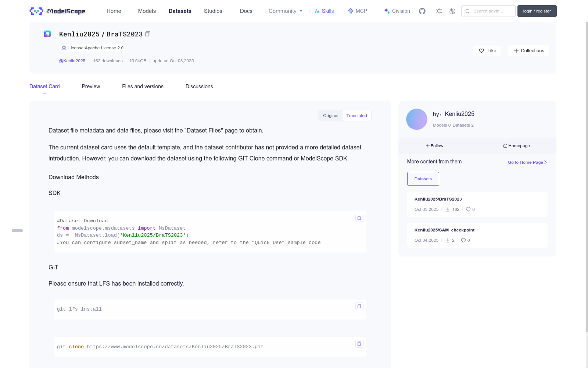Image resolution: width=588 pixels, height=368 pixels.
Task: Select the Dataset Card tab
Action: (44, 86)
